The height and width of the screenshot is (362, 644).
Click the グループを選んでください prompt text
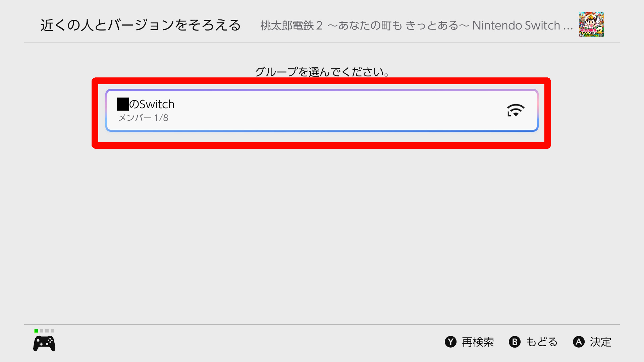(322, 72)
